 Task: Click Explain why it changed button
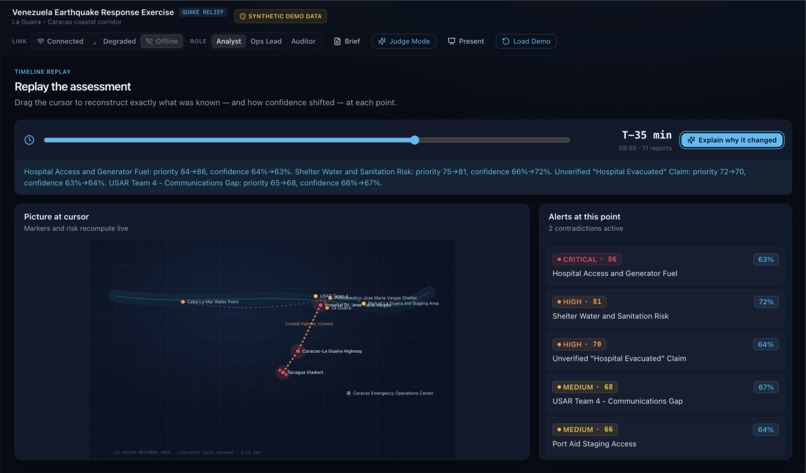731,140
